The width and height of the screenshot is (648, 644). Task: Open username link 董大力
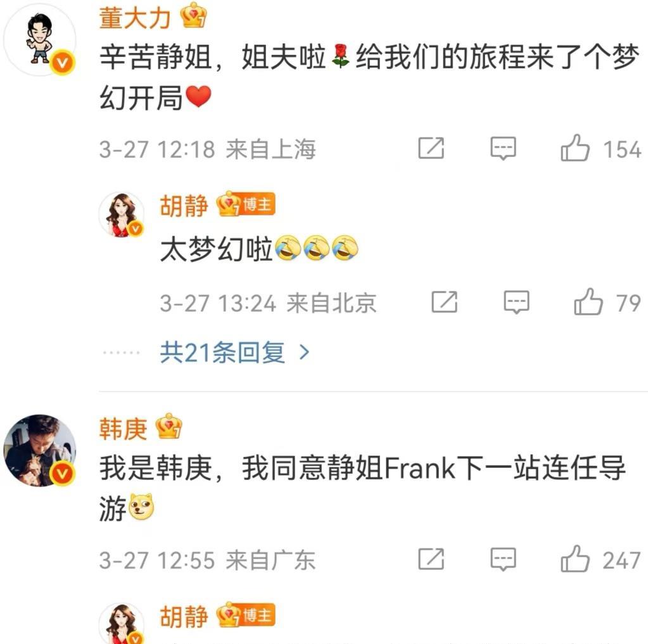point(135,18)
